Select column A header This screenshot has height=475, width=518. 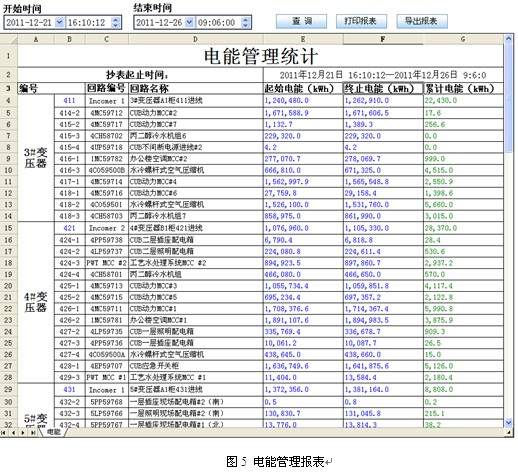36,39
